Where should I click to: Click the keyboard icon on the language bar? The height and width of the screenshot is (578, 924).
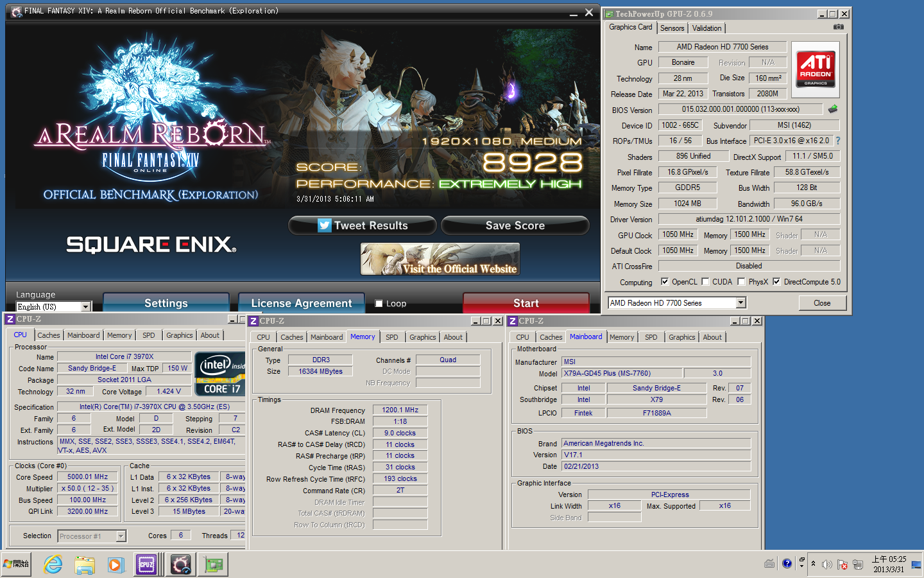coord(769,564)
